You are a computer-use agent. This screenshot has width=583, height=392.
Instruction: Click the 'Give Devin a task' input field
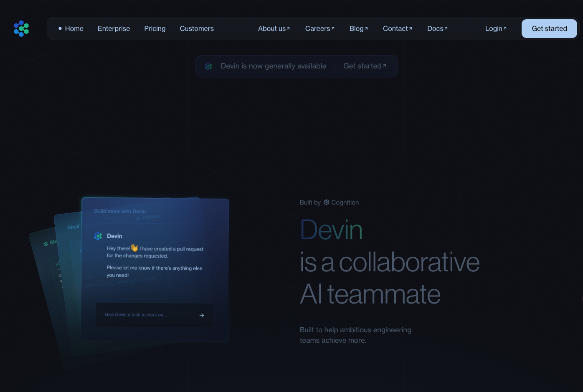click(x=155, y=315)
